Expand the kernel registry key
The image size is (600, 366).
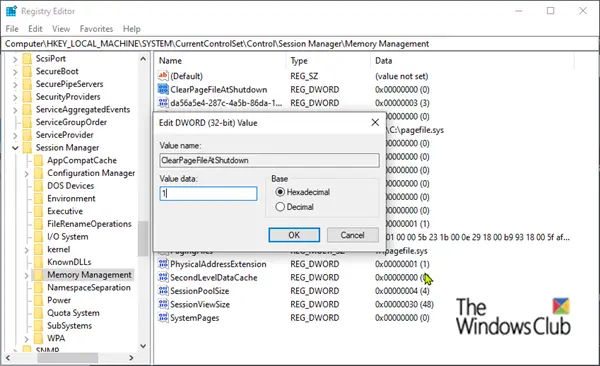26,250
